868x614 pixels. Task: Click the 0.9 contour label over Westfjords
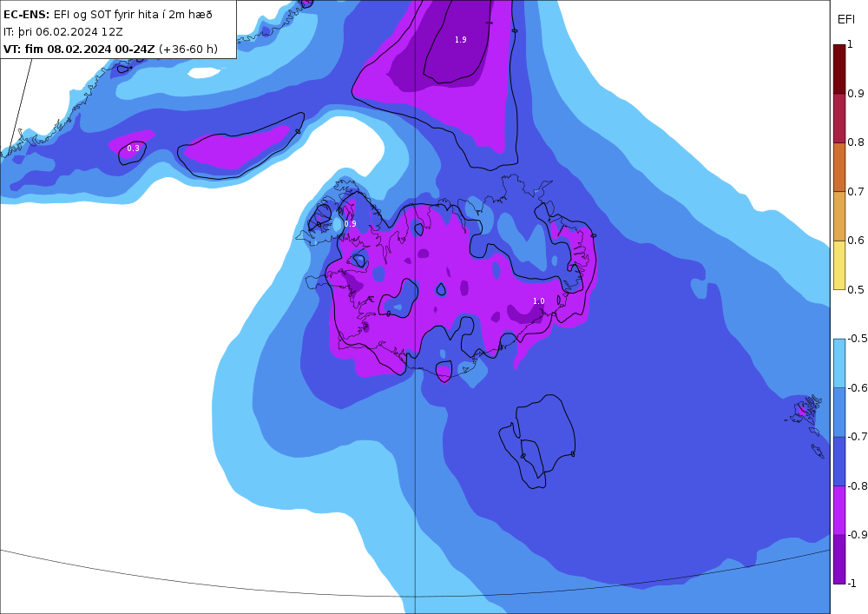(350, 224)
